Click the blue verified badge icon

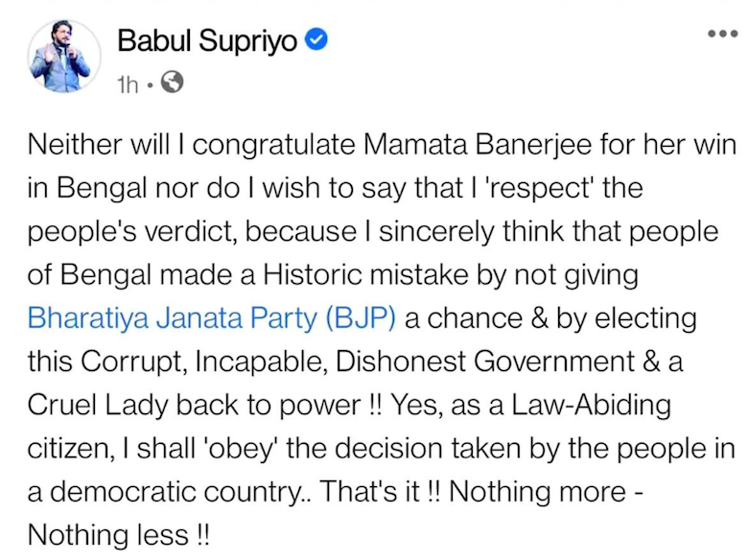317,40
